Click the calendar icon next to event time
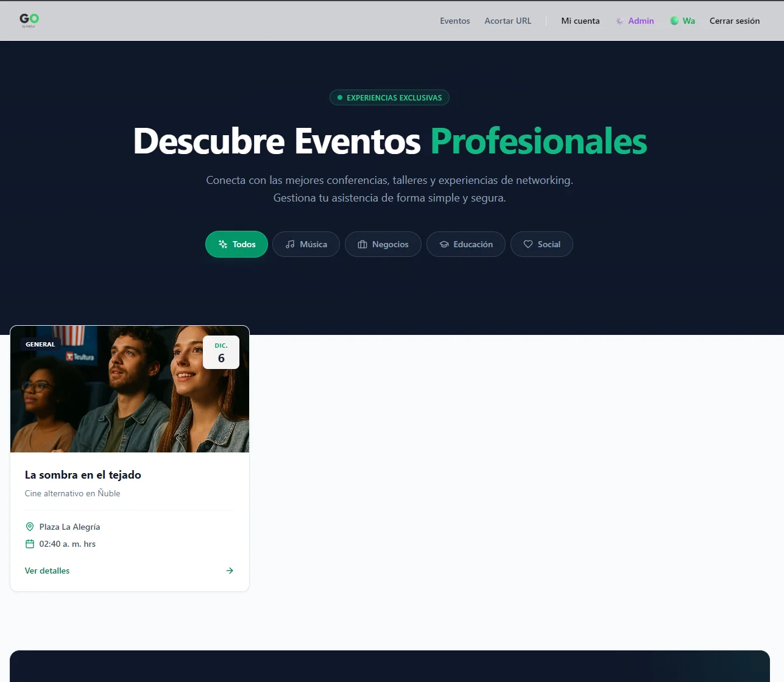 tap(29, 544)
